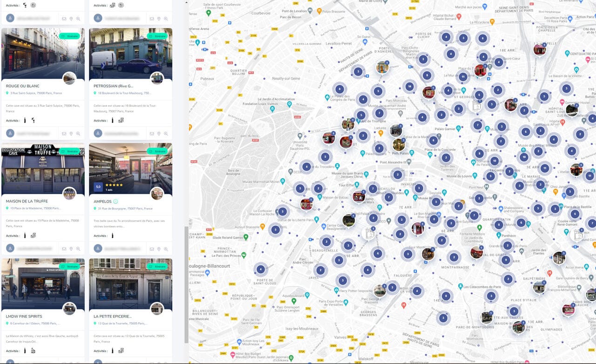Click the user avatar icon on PETROSSIAN card

[98, 133]
